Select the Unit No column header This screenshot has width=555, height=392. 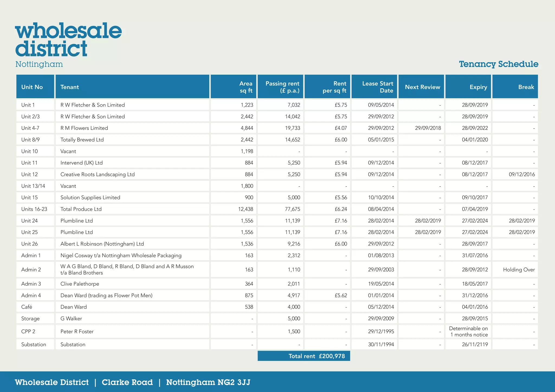click(x=32, y=87)
